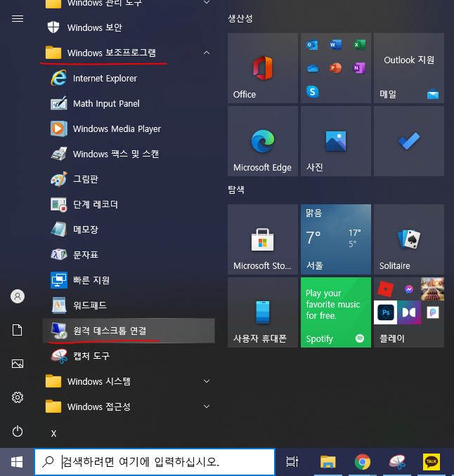
Task: Open OneDrive from the Office apps tile
Action: click(x=313, y=68)
